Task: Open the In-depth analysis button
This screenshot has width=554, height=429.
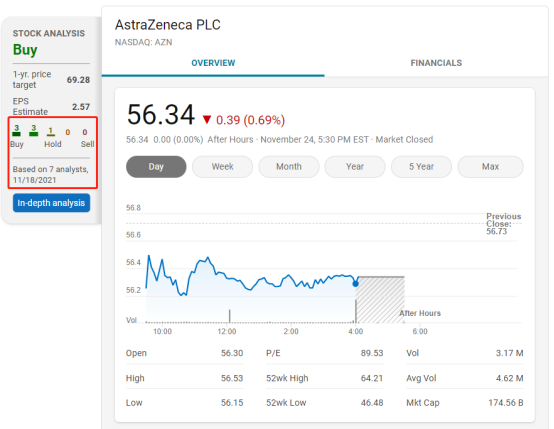Action: point(51,203)
